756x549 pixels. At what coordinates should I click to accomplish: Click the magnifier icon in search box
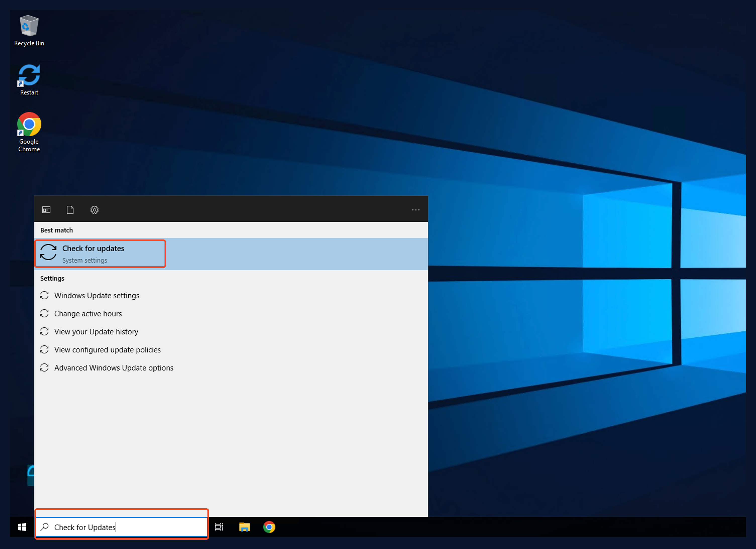[x=45, y=527]
